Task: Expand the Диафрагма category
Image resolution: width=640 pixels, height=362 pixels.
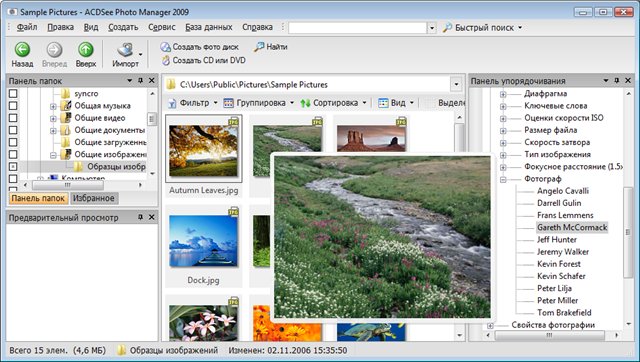Action: coord(503,94)
